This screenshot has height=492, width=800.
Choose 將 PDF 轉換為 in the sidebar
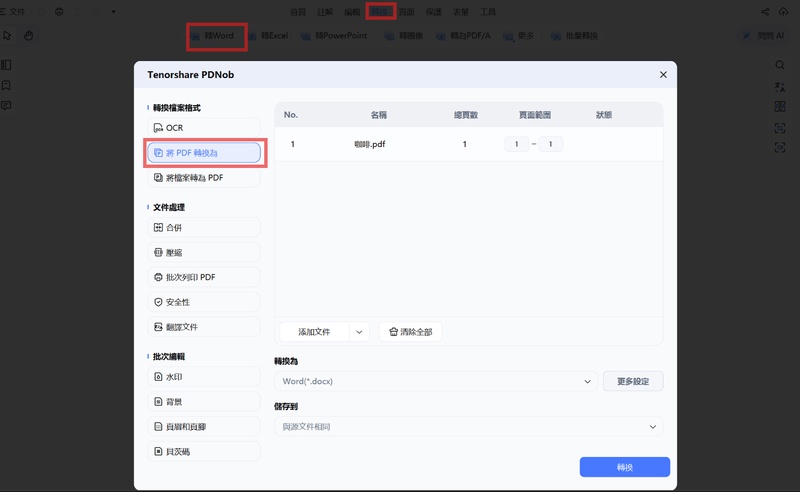tap(204, 153)
